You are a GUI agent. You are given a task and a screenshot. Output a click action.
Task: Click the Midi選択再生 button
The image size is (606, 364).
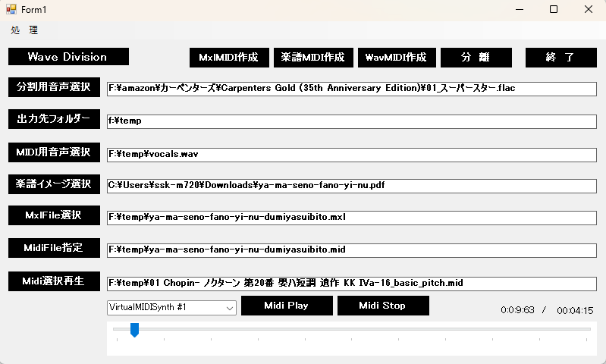coord(54,281)
